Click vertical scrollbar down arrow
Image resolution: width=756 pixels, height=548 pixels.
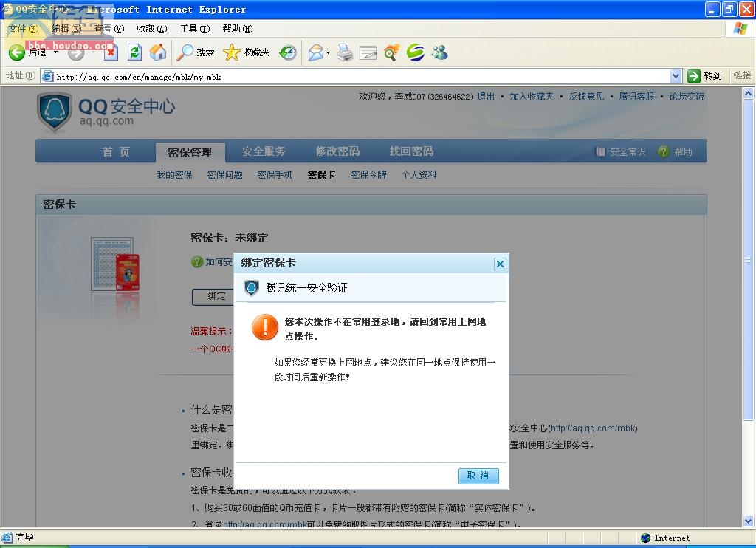[x=748, y=521]
